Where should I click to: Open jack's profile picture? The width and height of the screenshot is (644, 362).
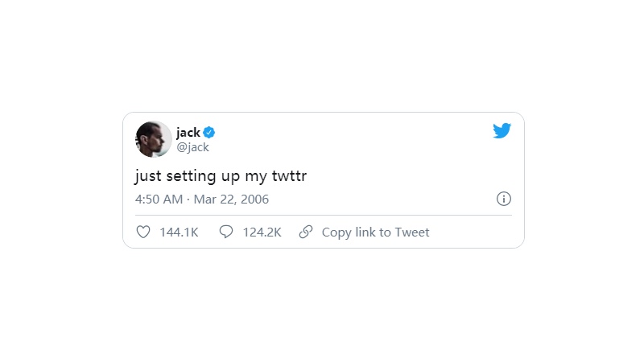[153, 139]
